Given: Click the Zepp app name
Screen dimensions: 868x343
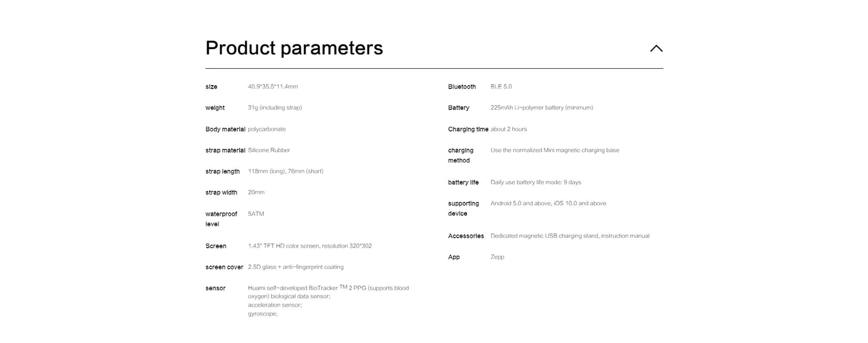Looking at the screenshot, I should 497,257.
